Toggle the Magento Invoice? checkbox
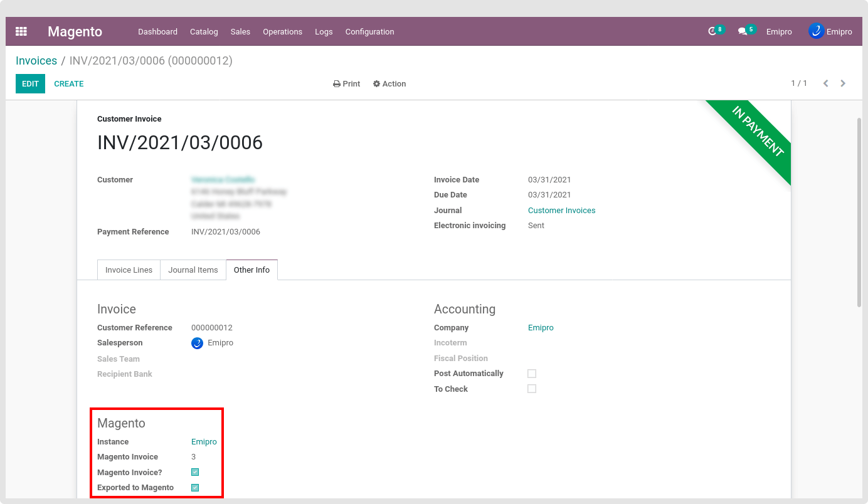This screenshot has width=868, height=504. pyautogui.click(x=195, y=472)
